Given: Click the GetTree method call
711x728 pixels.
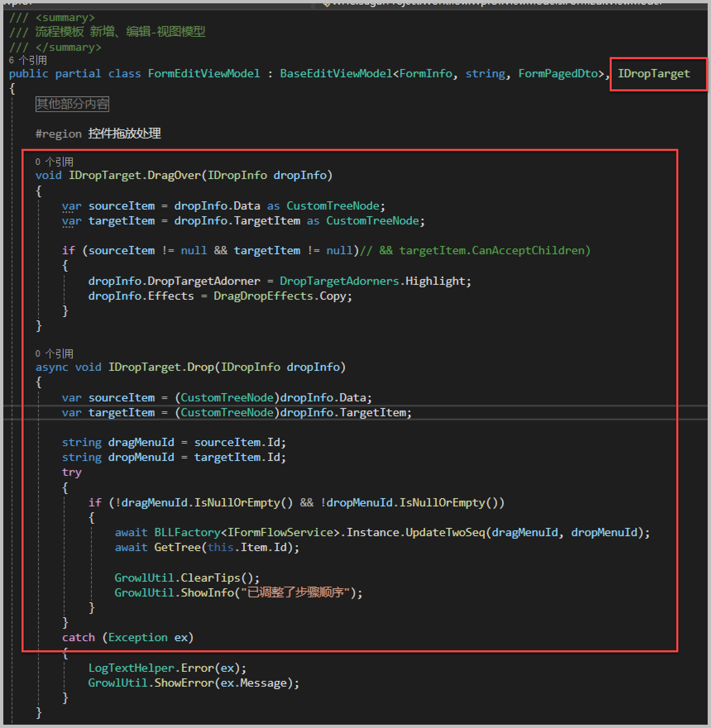Looking at the screenshot, I should (177, 547).
